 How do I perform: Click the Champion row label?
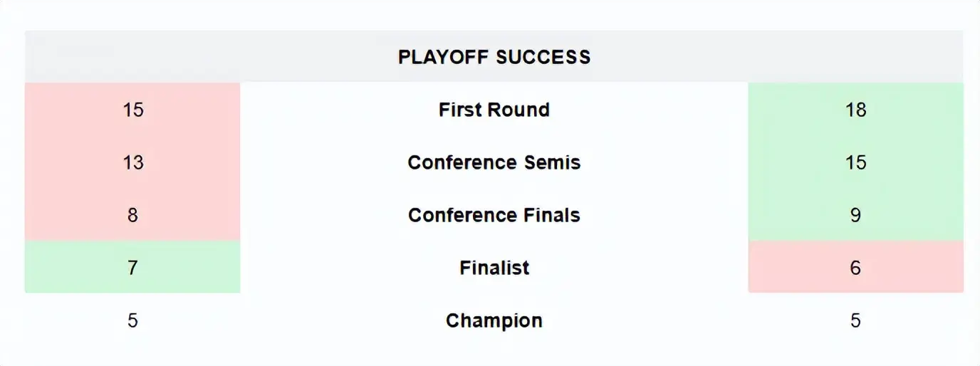494,320
